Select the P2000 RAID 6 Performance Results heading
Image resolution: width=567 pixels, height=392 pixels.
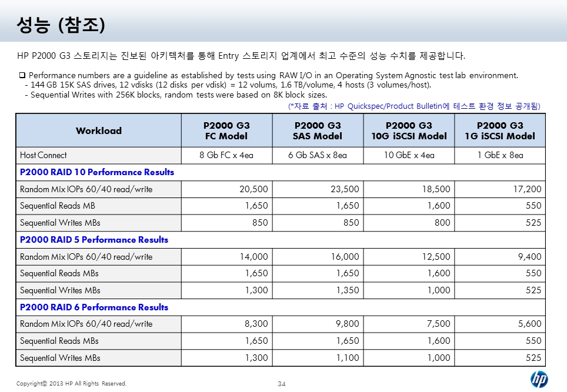94,307
